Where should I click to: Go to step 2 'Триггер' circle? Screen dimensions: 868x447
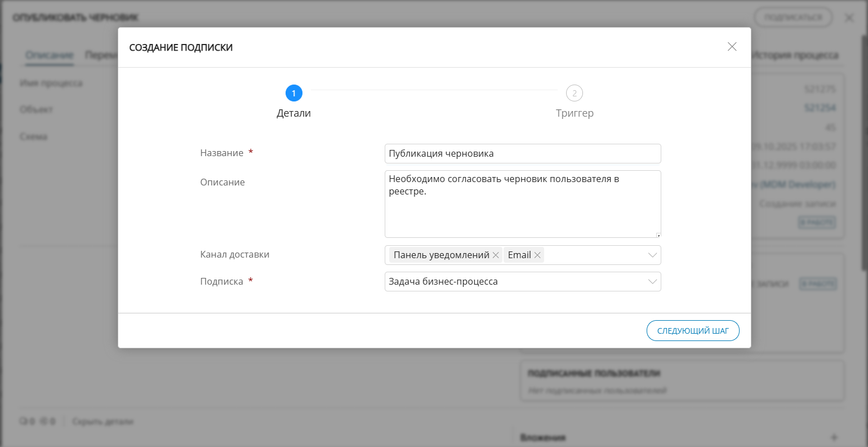click(x=574, y=93)
